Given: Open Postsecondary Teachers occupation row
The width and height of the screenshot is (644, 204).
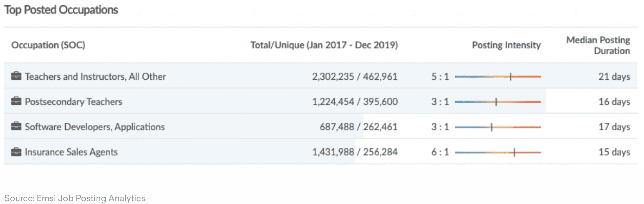Looking at the screenshot, I should coord(321,101).
